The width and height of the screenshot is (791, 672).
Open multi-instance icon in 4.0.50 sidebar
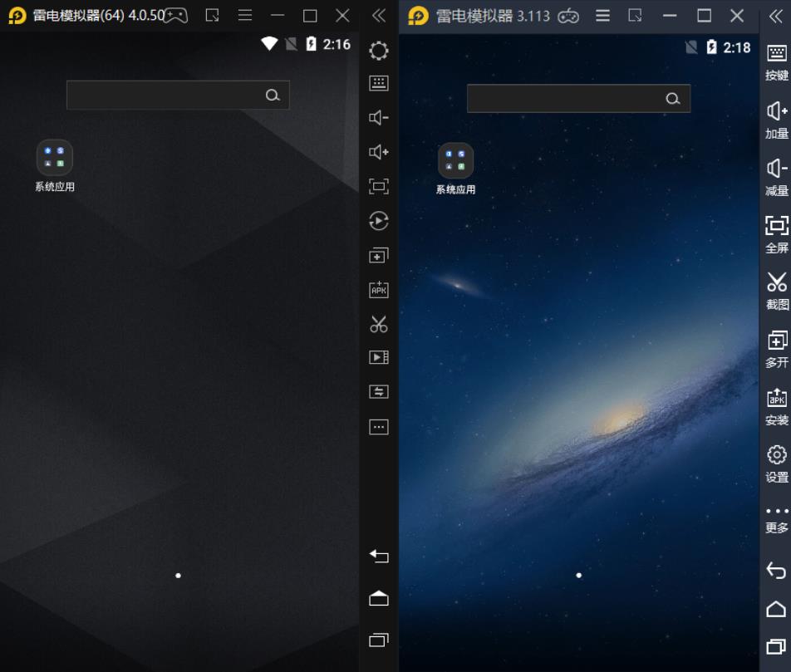pyautogui.click(x=378, y=255)
